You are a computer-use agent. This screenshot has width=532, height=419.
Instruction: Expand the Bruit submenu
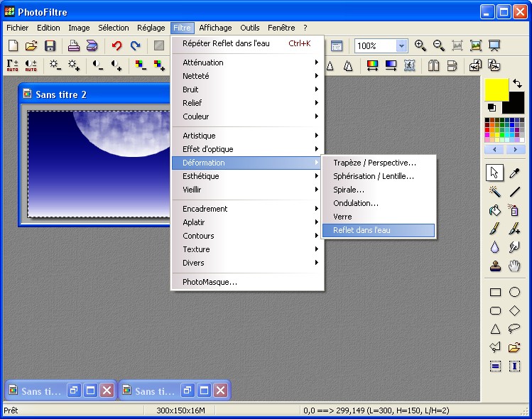coord(248,89)
